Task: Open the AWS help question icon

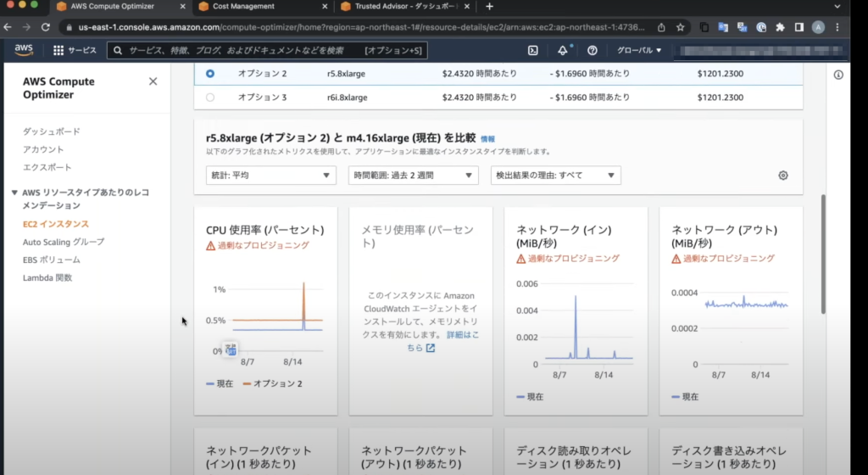Action: pos(593,50)
